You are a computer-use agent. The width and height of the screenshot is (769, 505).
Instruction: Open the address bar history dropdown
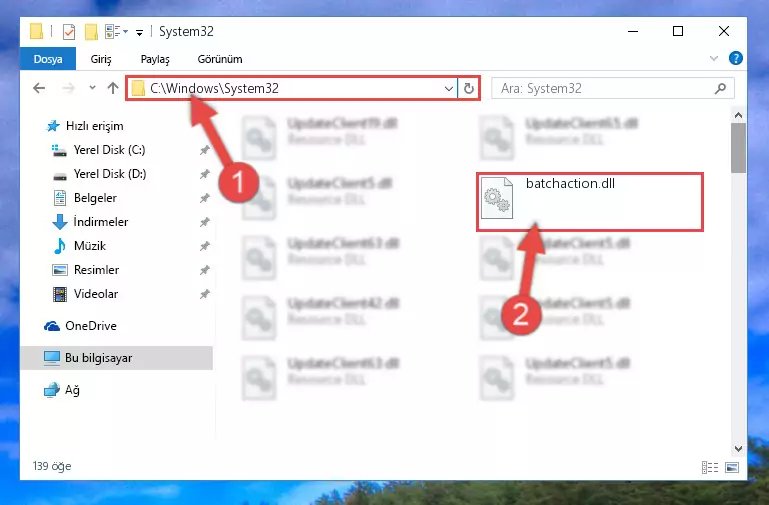point(448,89)
